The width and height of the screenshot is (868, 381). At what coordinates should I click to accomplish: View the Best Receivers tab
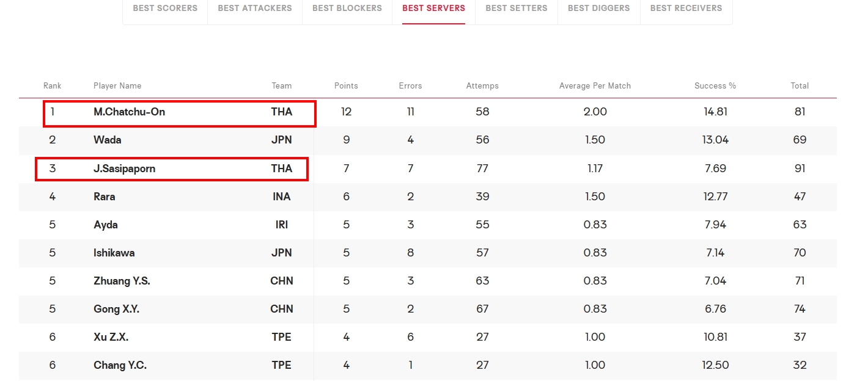point(686,8)
